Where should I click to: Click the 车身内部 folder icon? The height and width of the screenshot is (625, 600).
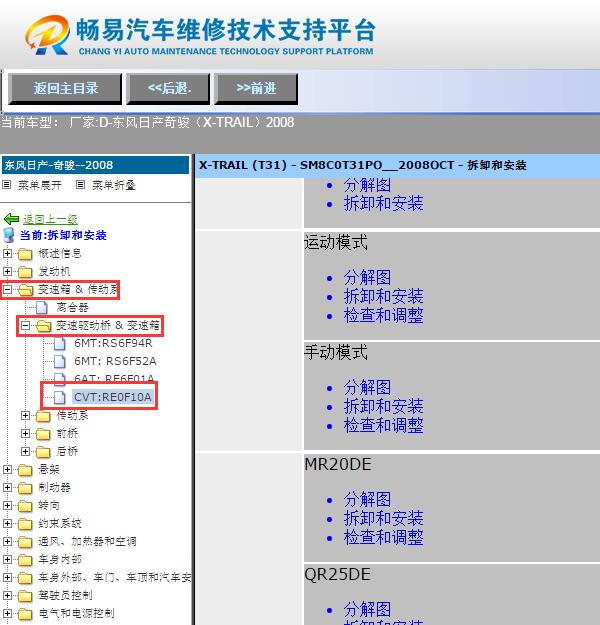(x=25, y=560)
